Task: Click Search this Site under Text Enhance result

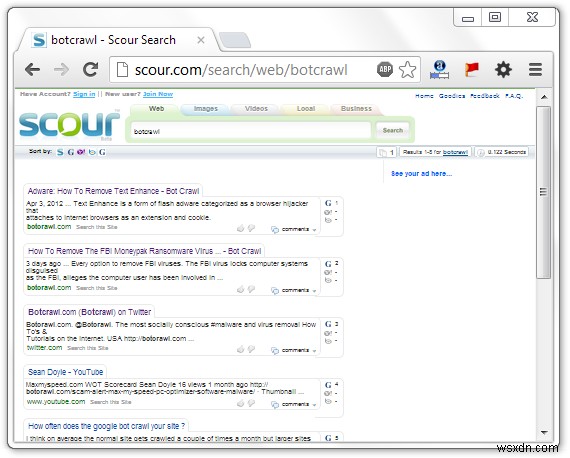Action: point(97,227)
